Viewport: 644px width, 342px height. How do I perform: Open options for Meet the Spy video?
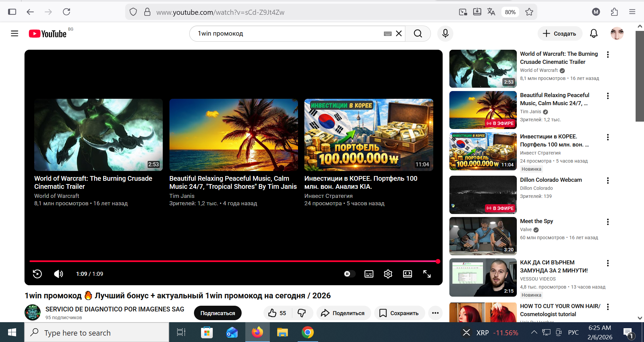click(x=608, y=222)
